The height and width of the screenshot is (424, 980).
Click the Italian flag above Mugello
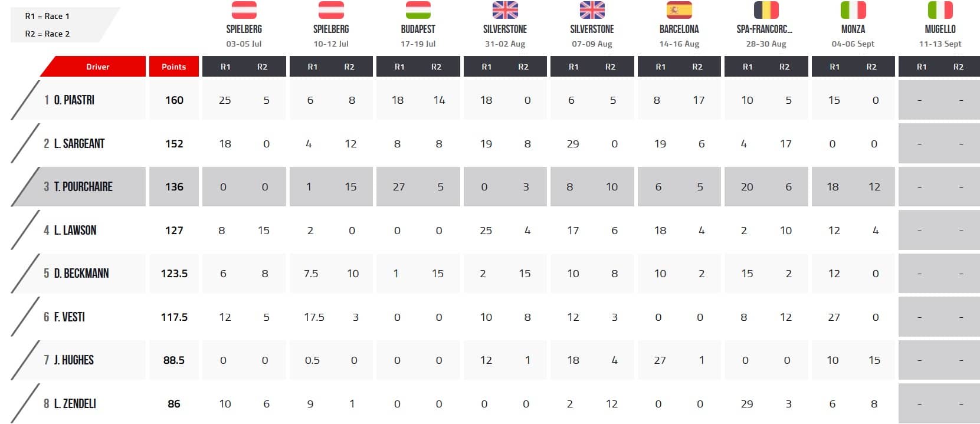(x=940, y=10)
